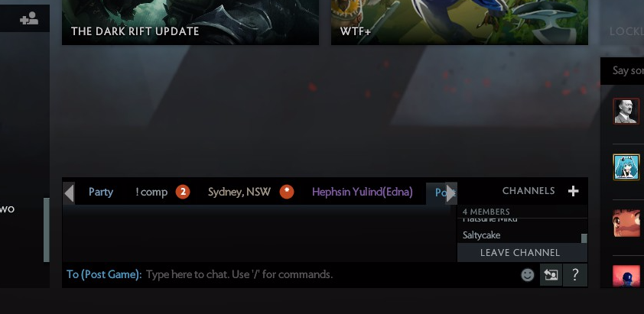Click the members list scrollbar handle
This screenshot has height=314, width=644.
[x=584, y=238]
